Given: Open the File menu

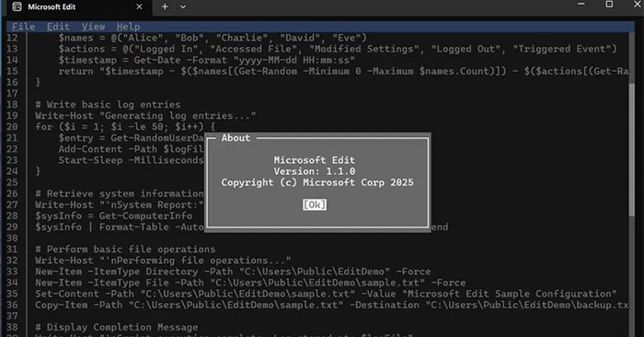Looking at the screenshot, I should [23, 27].
